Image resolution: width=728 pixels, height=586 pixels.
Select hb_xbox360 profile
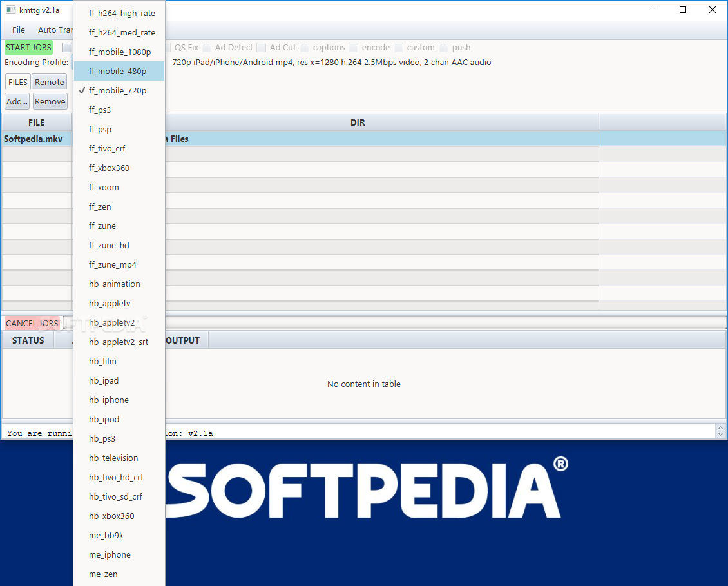[x=119, y=516]
